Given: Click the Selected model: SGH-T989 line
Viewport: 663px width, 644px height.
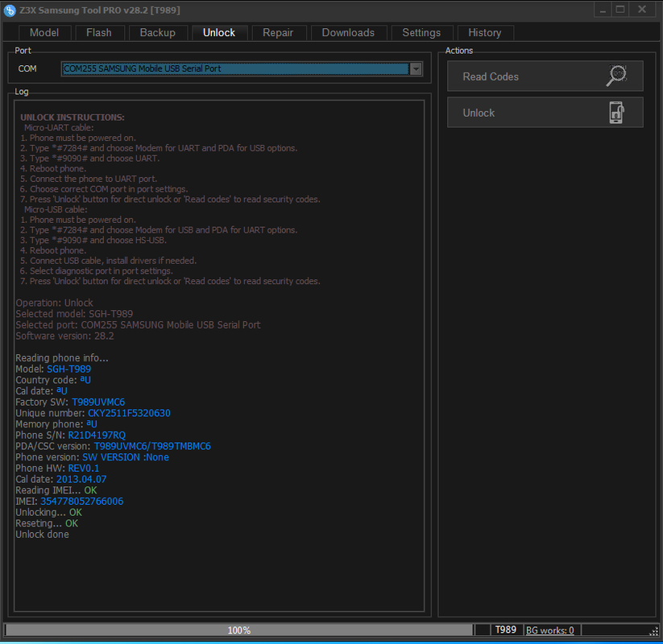Looking at the screenshot, I should [x=74, y=314].
